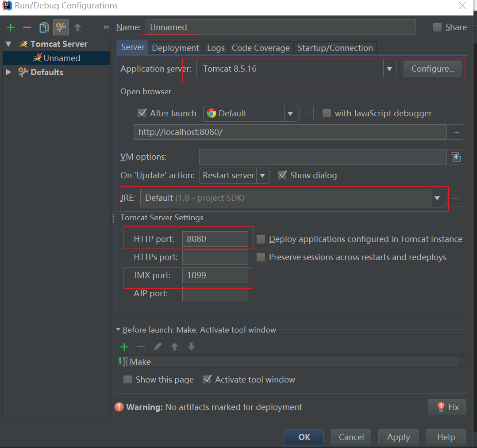The width and height of the screenshot is (477, 448).
Task: Click the Make task icon in the list
Action: tap(123, 362)
